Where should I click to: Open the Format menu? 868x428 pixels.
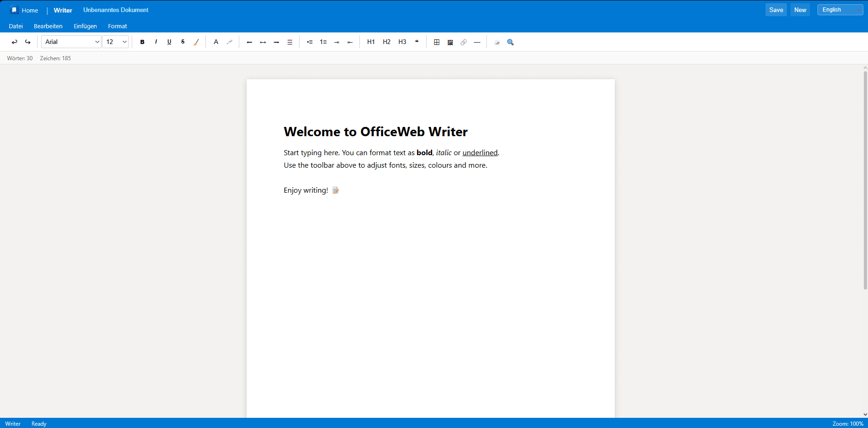pos(117,26)
